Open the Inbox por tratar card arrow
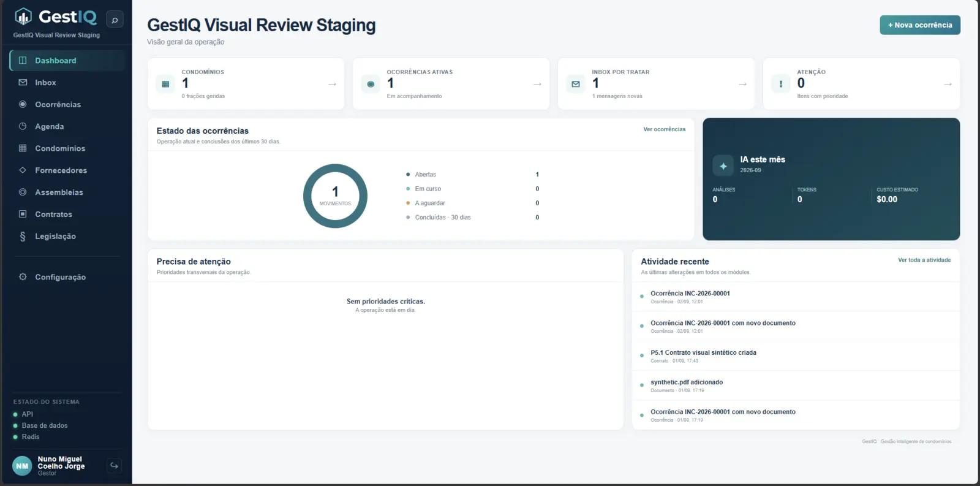The height and width of the screenshot is (486, 980). [743, 84]
